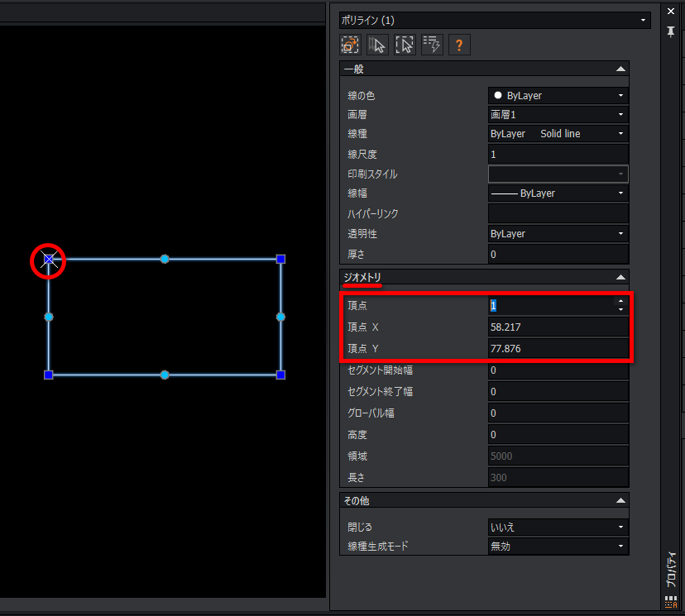Increment the 頂点 vertex number stepper

click(x=620, y=301)
